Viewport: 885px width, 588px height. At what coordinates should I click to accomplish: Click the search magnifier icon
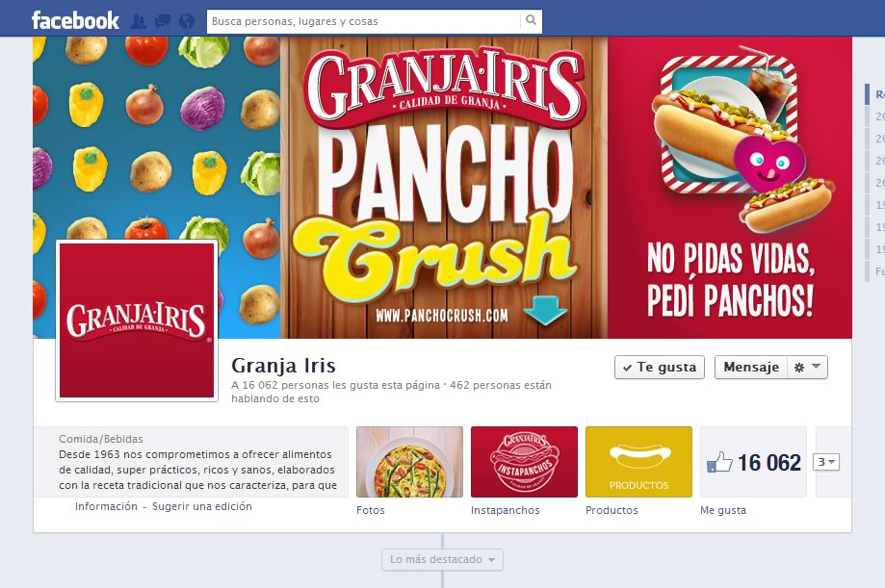[531, 21]
